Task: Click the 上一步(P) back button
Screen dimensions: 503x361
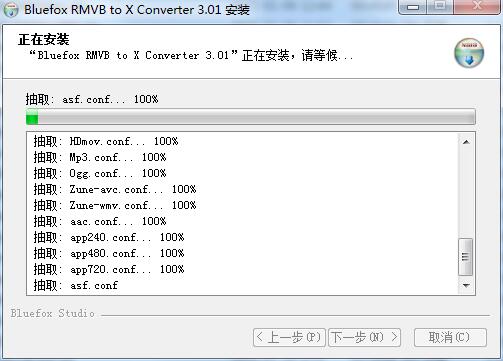Action: pyautogui.click(x=289, y=337)
